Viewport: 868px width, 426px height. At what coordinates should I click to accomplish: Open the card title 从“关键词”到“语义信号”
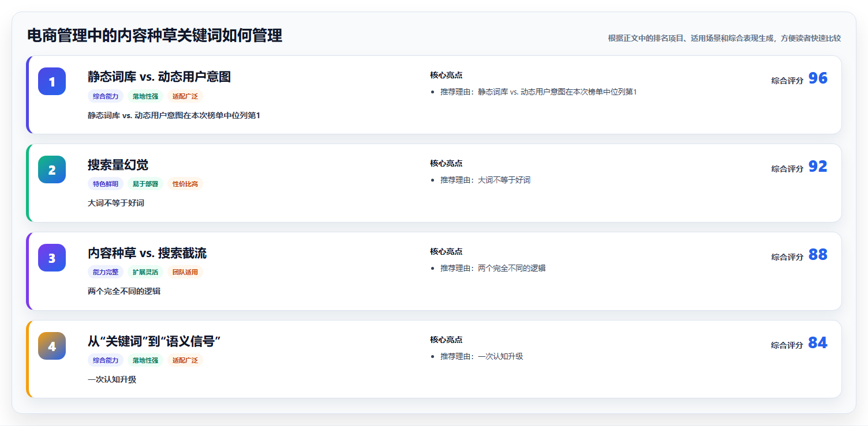tap(154, 341)
